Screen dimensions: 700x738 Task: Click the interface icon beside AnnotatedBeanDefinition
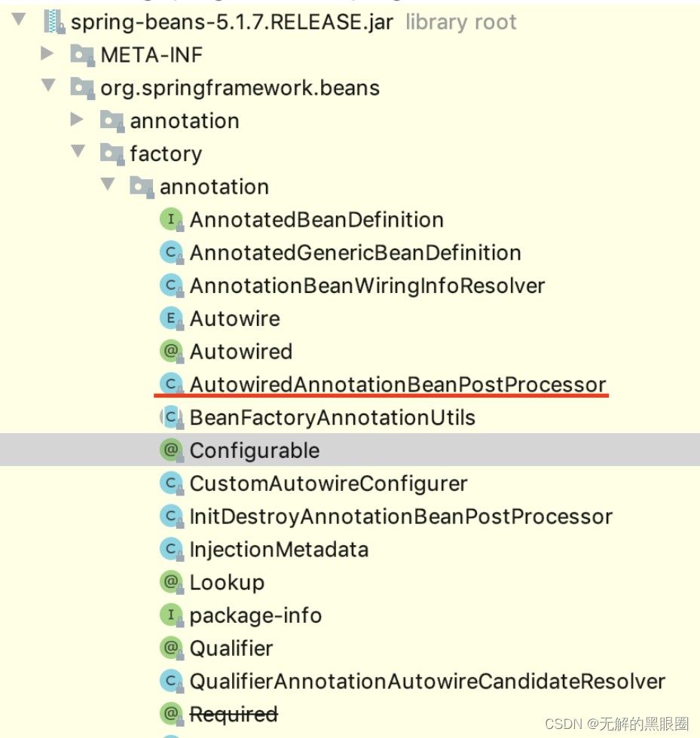[172, 220]
